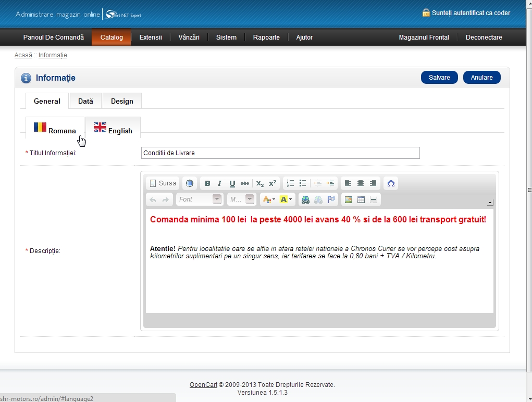This screenshot has width=532, height=402.
Task: Open the font size dropdown
Action: pyautogui.click(x=242, y=199)
